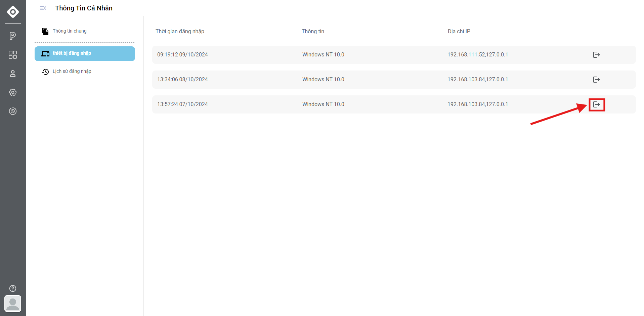Image resolution: width=644 pixels, height=316 pixels.
Task: Collapse the menu using the header toggle icon
Action: click(x=43, y=8)
